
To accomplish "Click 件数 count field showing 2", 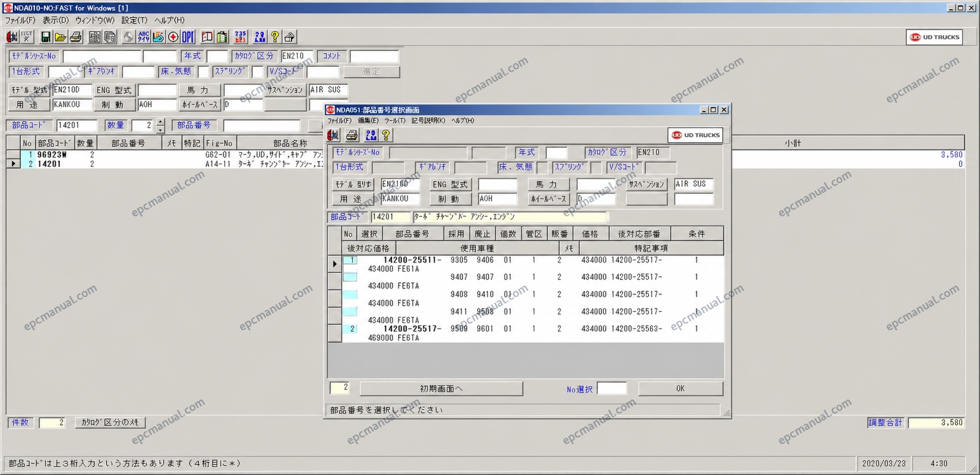I will [x=52, y=422].
